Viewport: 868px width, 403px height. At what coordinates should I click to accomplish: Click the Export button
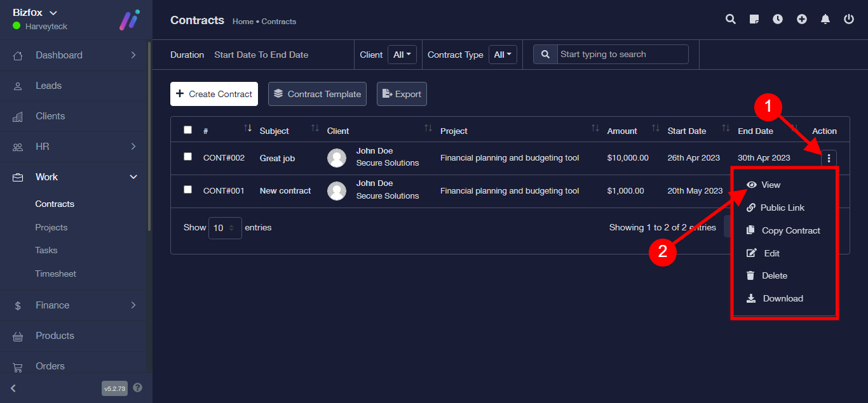pyautogui.click(x=402, y=94)
